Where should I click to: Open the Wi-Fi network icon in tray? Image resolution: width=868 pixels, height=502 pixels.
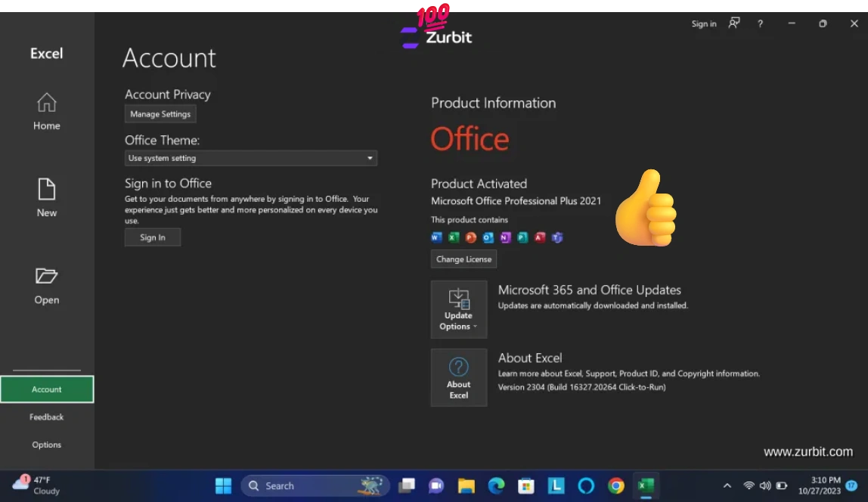pyautogui.click(x=749, y=486)
